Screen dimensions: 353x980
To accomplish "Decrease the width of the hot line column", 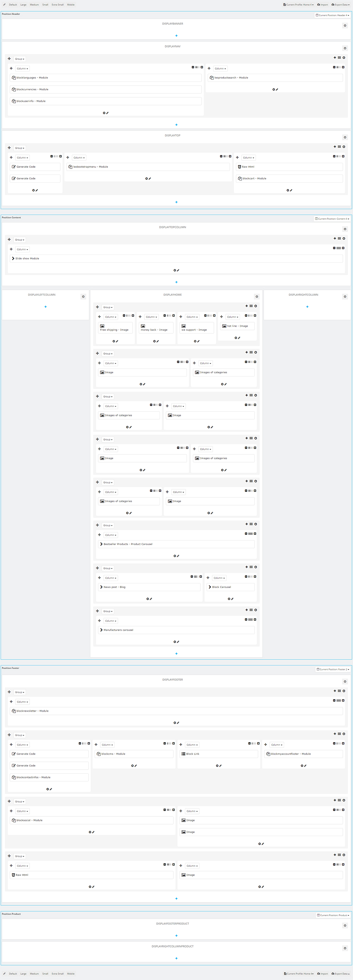I will point(246,316).
